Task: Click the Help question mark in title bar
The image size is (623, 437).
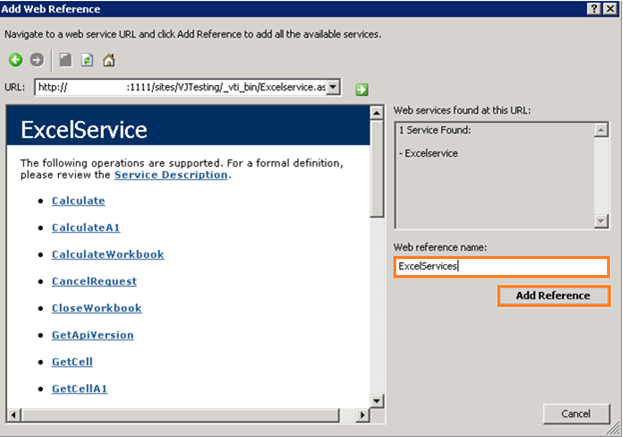Action: pyautogui.click(x=593, y=8)
